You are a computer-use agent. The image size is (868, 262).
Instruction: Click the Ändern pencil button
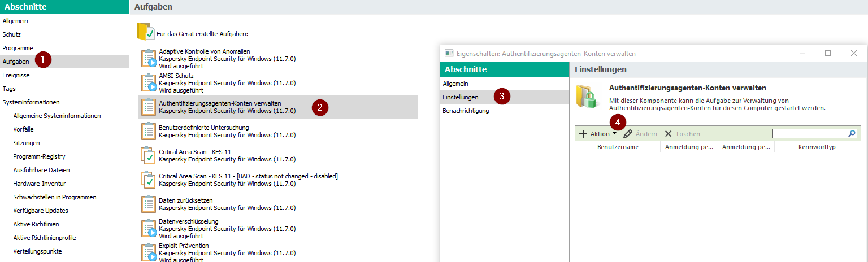coord(640,134)
